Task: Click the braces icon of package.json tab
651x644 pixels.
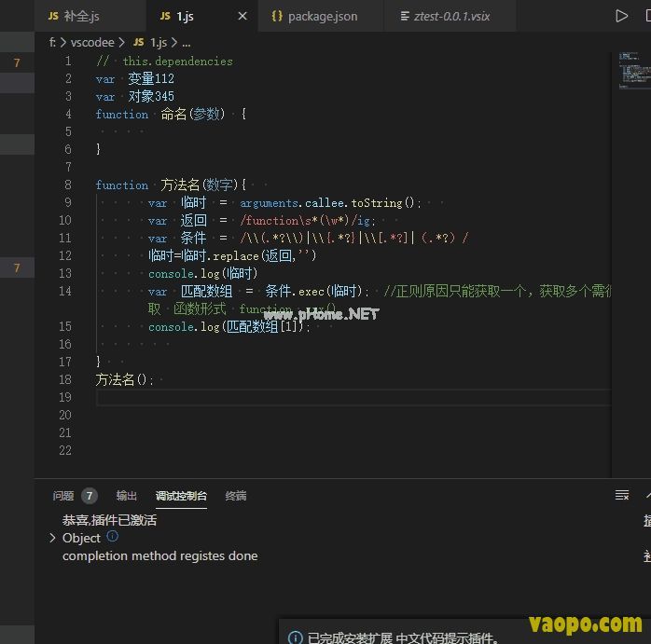Action: point(277,16)
